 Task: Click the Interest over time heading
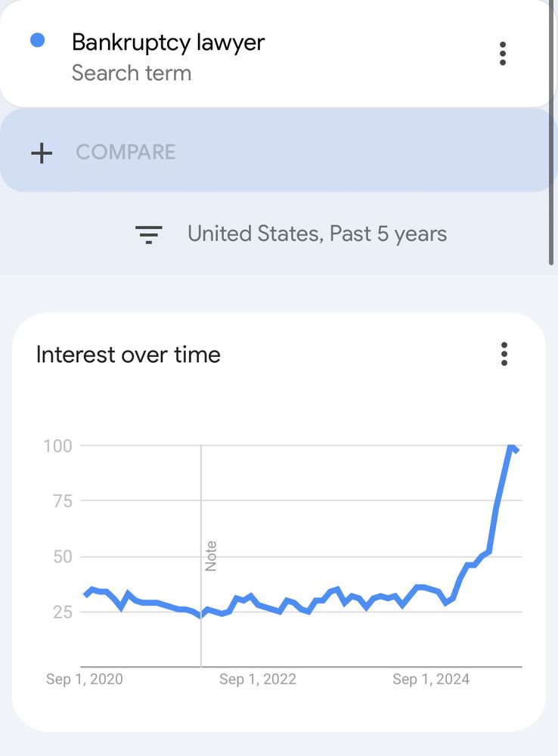point(129,355)
